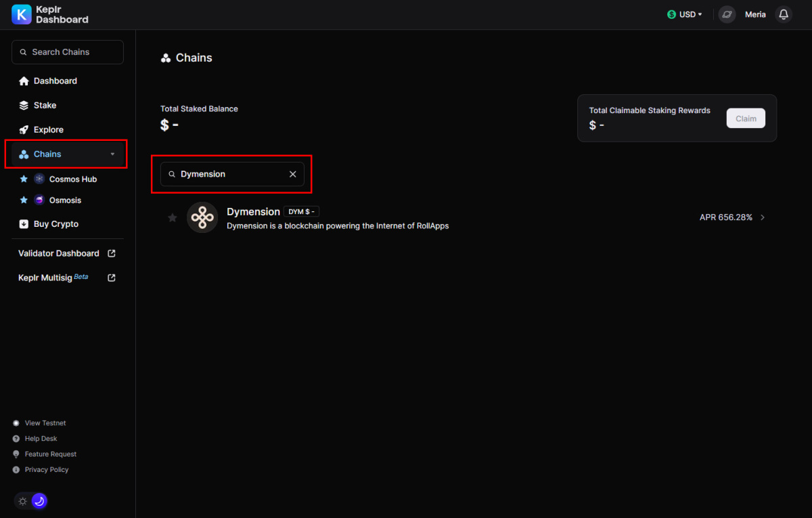Switch to light mode sun icon

pyautogui.click(x=23, y=501)
